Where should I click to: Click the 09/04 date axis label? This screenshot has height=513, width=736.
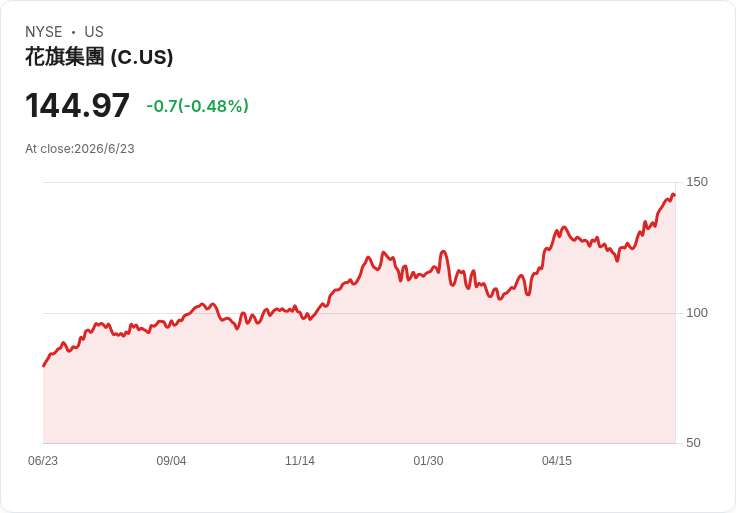[x=171, y=461]
